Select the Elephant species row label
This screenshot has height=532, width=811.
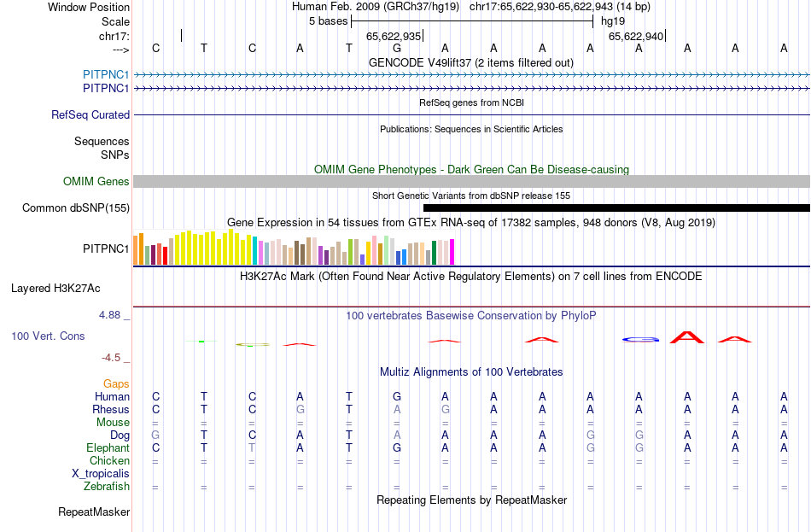(x=108, y=448)
